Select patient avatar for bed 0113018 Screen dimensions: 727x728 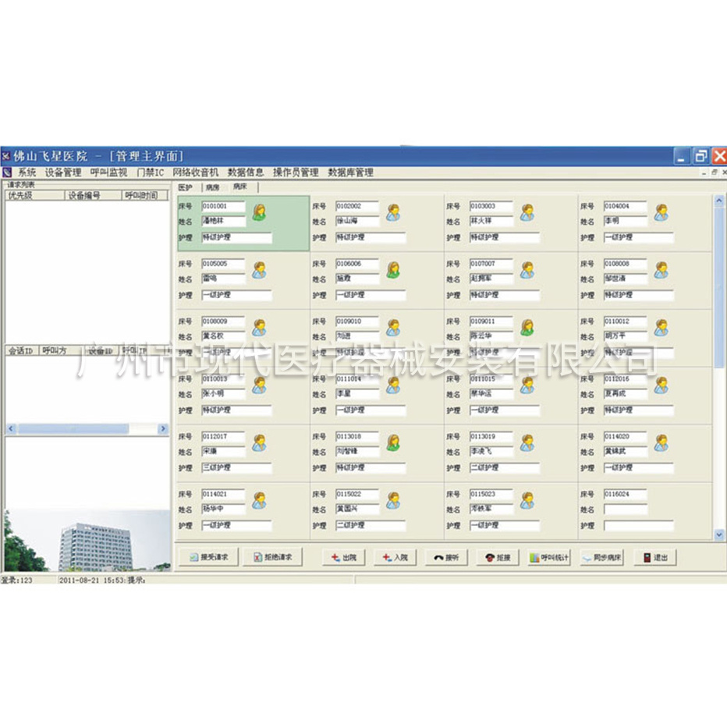click(393, 442)
